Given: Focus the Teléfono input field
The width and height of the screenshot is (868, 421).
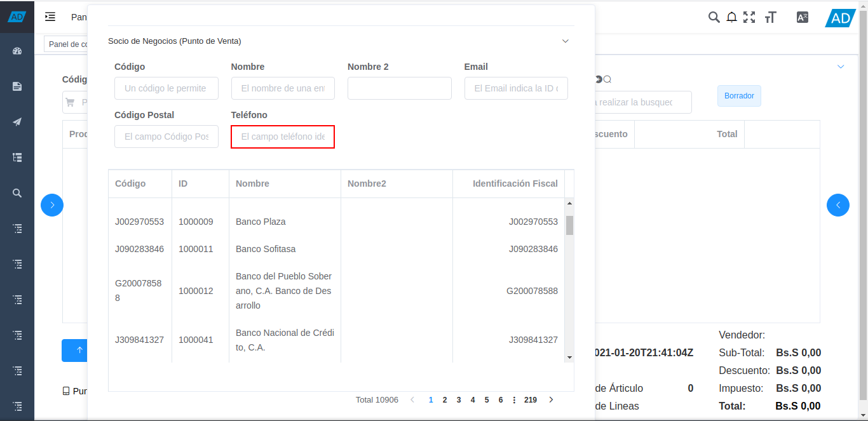Looking at the screenshot, I should 283,137.
